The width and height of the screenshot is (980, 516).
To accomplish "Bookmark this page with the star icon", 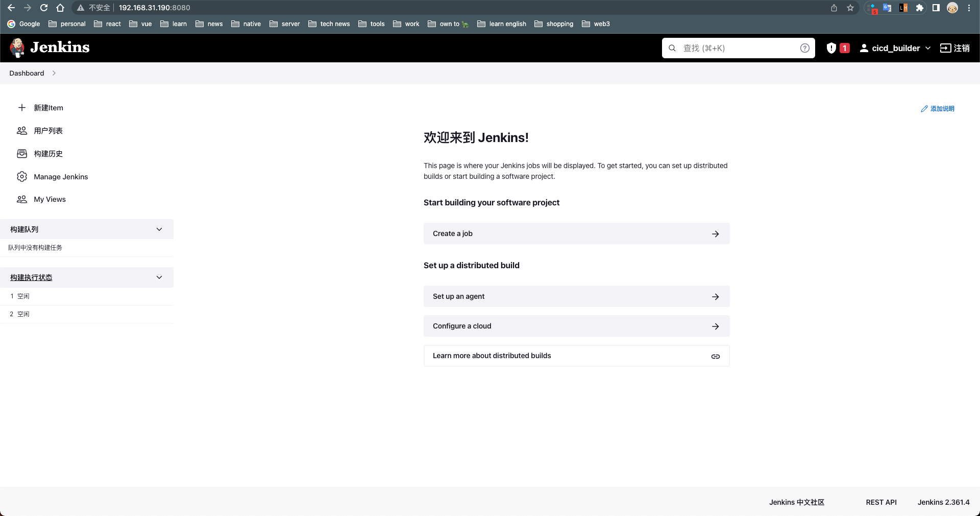I will [x=850, y=8].
